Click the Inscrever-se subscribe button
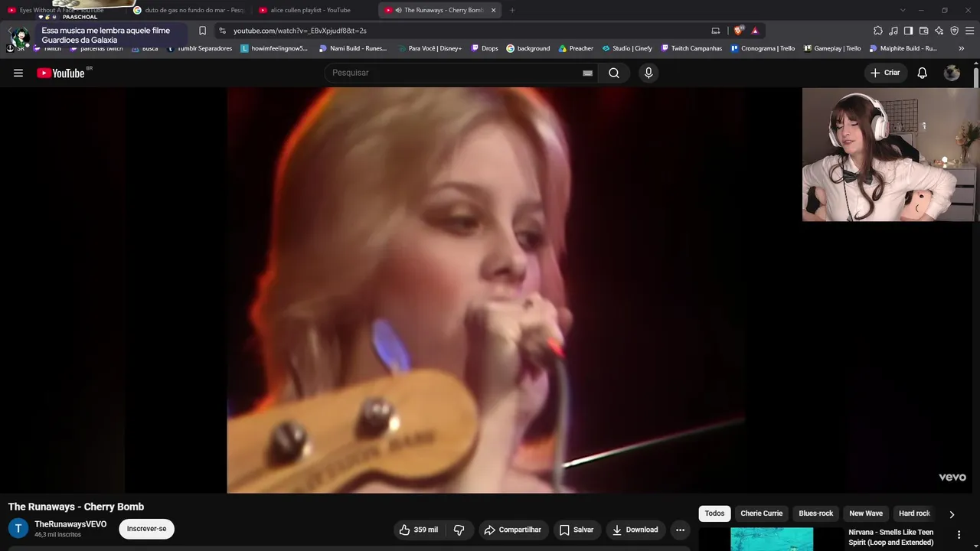Image resolution: width=980 pixels, height=551 pixels. point(146,529)
